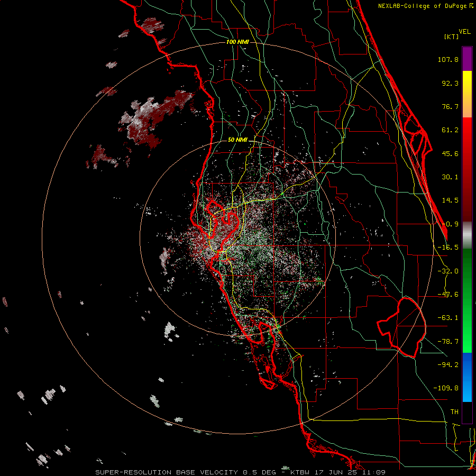Screen dimensions: 476x476
Task: Click the gray near-zero segment of color bar
Action: tap(467, 235)
